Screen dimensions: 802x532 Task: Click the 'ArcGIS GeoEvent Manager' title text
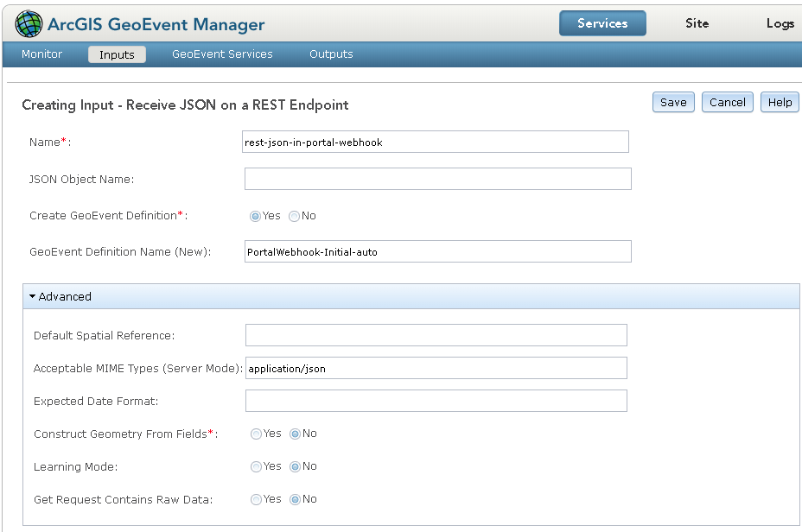point(156,24)
